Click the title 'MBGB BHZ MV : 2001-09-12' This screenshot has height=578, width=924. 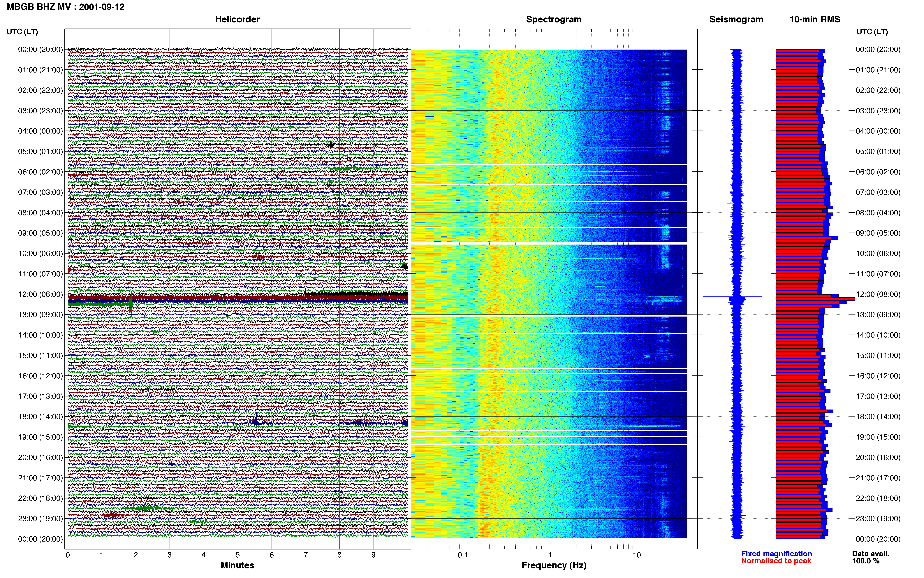(x=65, y=7)
